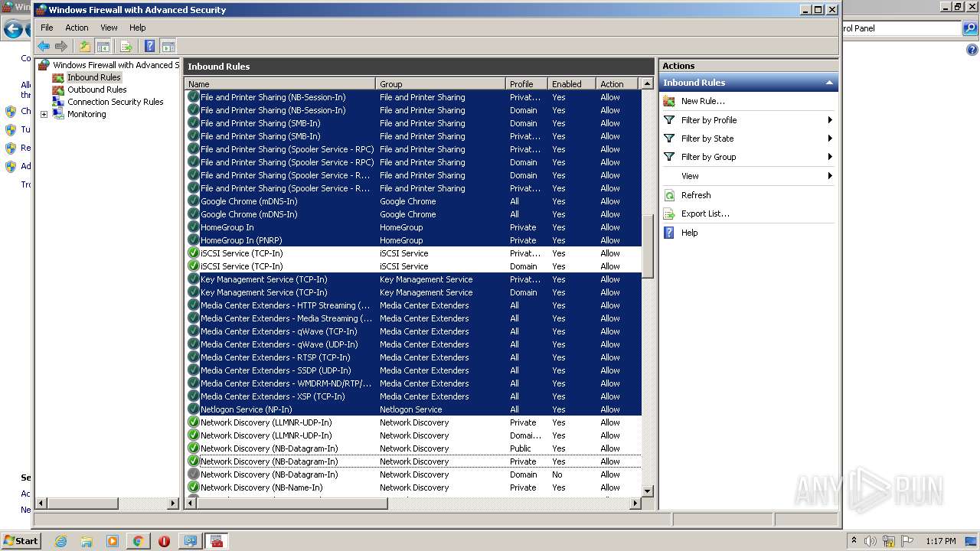Click Help in the Actions pane

coord(689,233)
